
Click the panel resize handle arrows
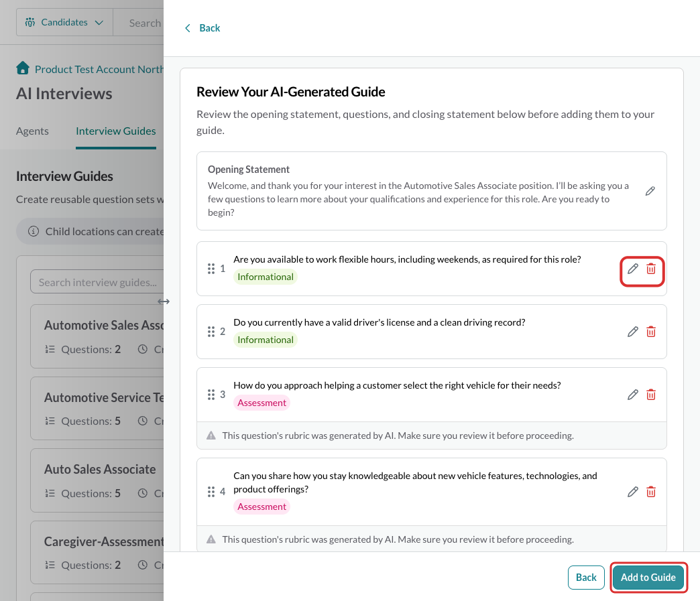[164, 302]
